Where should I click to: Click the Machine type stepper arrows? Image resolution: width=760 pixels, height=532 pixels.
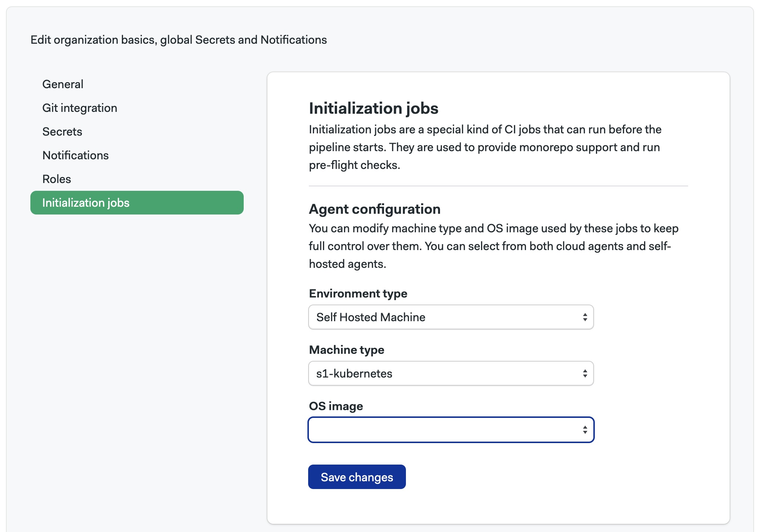(584, 373)
